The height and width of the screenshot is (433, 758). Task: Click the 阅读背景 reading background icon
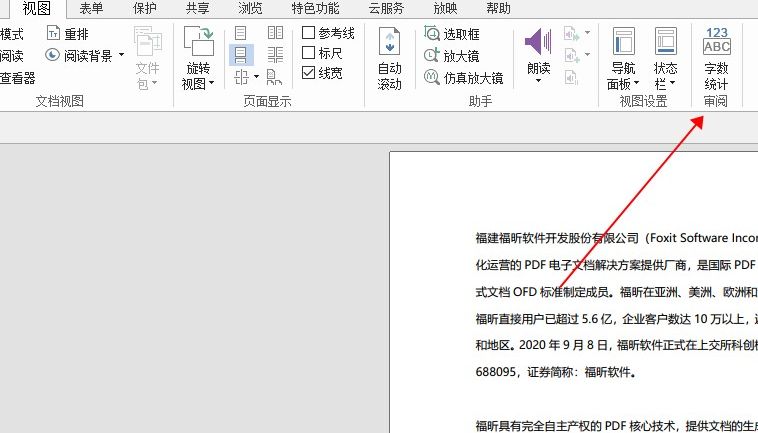click(x=53, y=55)
